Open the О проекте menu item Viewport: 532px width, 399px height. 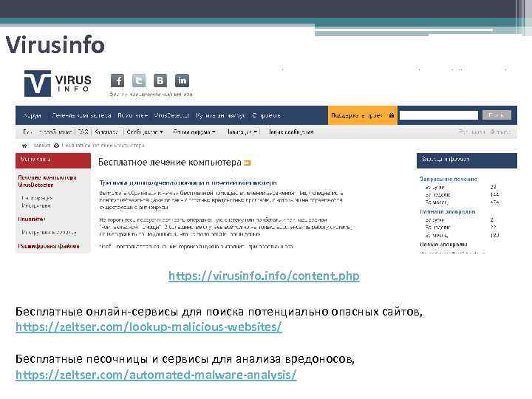tap(266, 115)
